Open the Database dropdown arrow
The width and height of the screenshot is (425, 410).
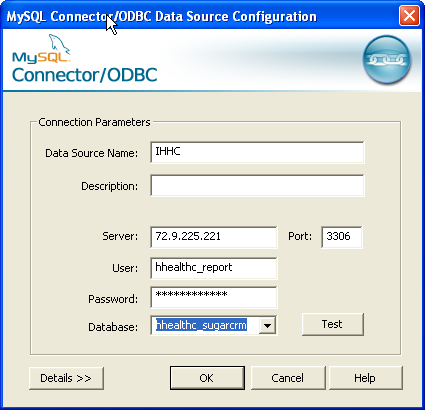coord(267,325)
